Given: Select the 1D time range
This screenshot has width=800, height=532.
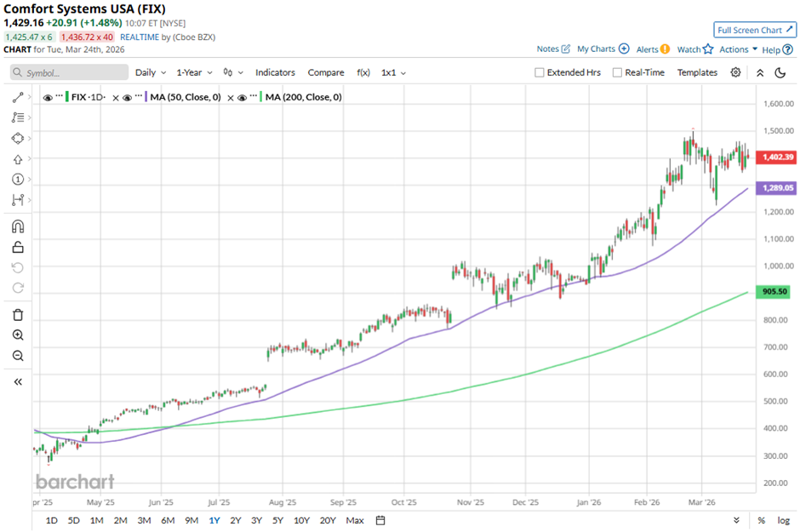Looking at the screenshot, I should pyautogui.click(x=52, y=520).
